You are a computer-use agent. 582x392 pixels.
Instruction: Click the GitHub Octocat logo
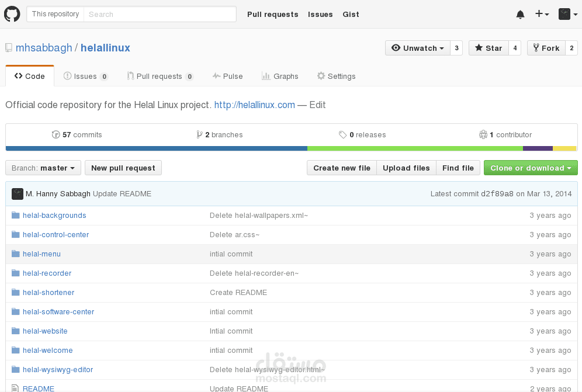pos(12,14)
